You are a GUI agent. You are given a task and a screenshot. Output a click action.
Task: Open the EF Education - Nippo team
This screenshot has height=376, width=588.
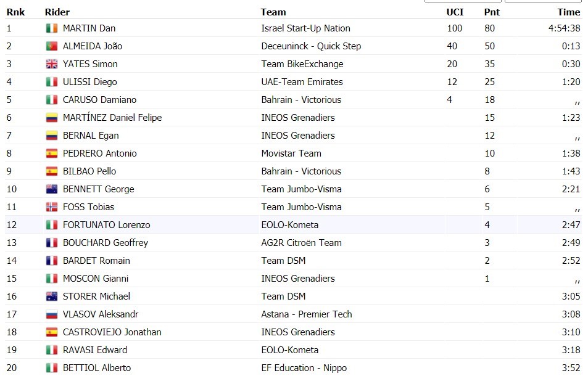[304, 368]
